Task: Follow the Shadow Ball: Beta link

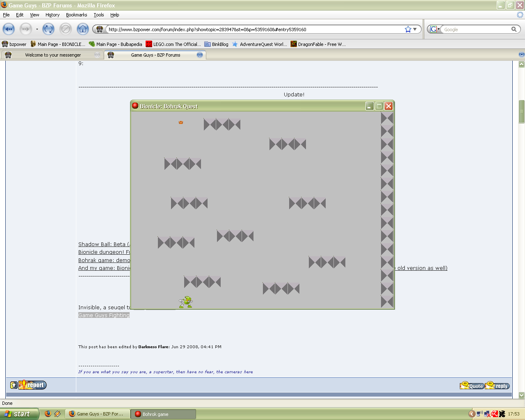Action: (x=104, y=244)
